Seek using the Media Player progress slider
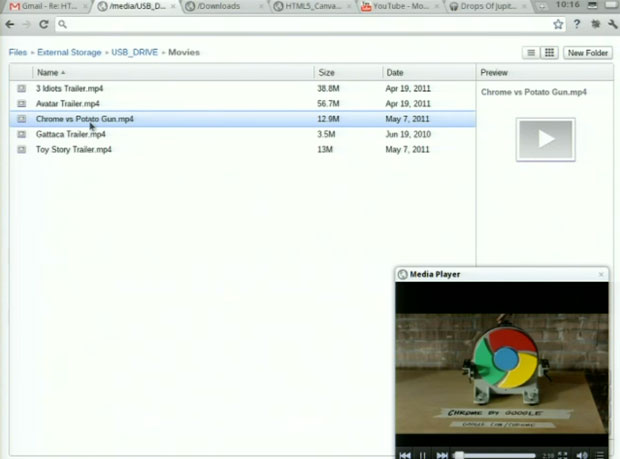620x459 pixels. [x=495, y=455]
